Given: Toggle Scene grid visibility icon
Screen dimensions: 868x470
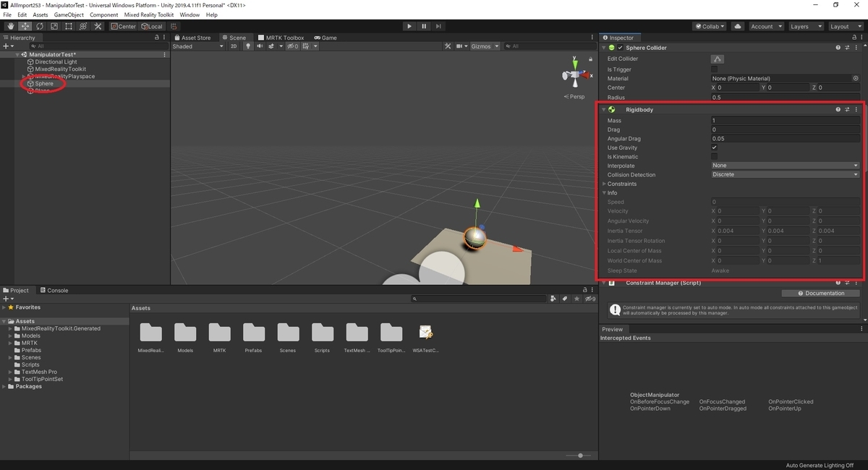Looking at the screenshot, I should (307, 46).
